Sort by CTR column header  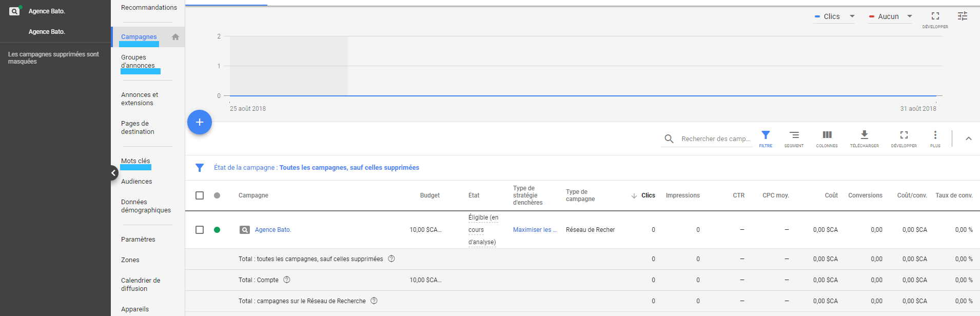tap(738, 195)
